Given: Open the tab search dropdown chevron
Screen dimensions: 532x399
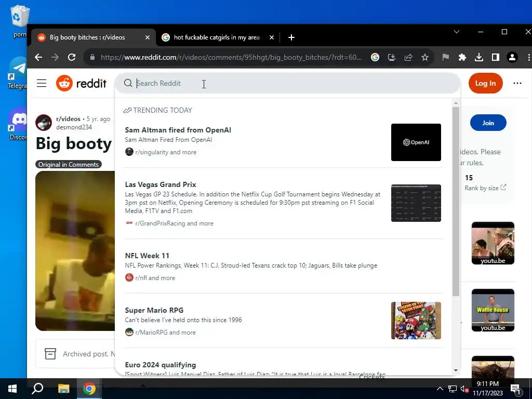Looking at the screenshot, I should [457, 32].
